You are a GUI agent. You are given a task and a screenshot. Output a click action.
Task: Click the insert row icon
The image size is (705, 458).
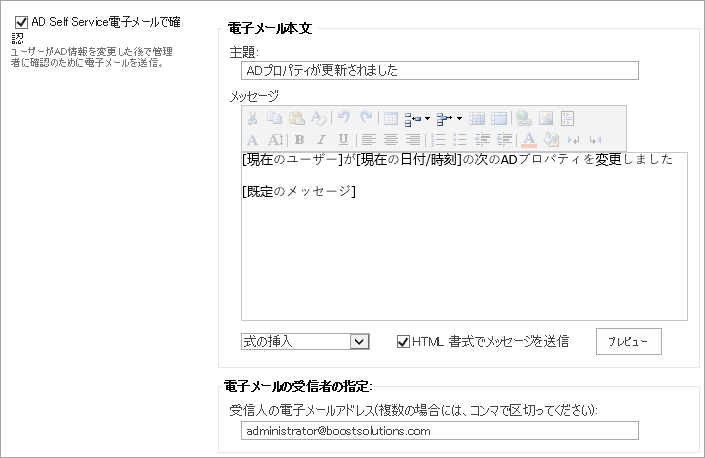pyautogui.click(x=413, y=119)
